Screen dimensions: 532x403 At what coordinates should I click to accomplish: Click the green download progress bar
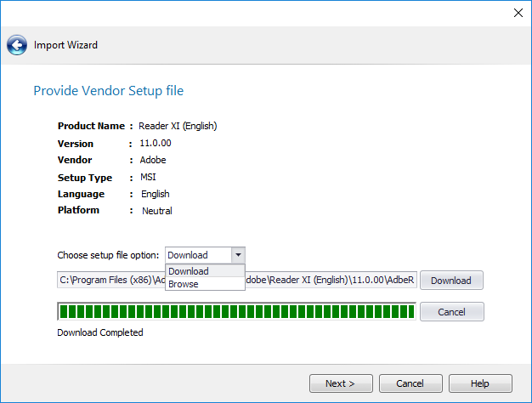[x=236, y=311]
